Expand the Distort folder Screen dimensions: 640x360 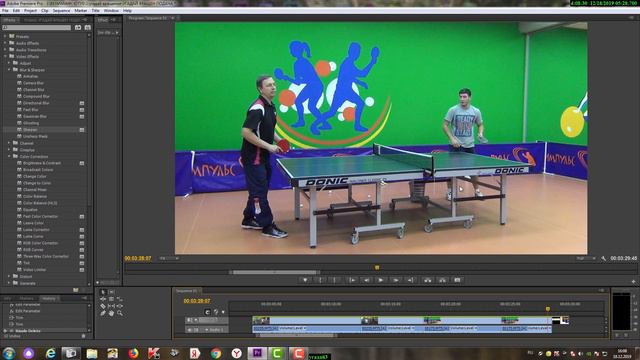9,276
